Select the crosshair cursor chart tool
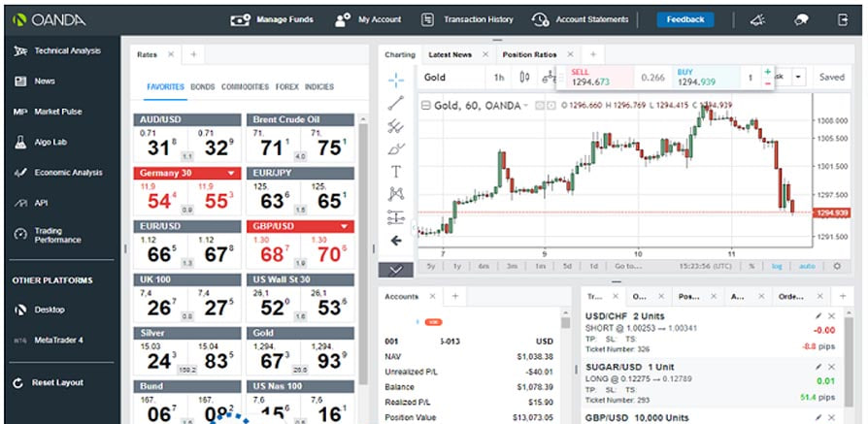 point(396,81)
